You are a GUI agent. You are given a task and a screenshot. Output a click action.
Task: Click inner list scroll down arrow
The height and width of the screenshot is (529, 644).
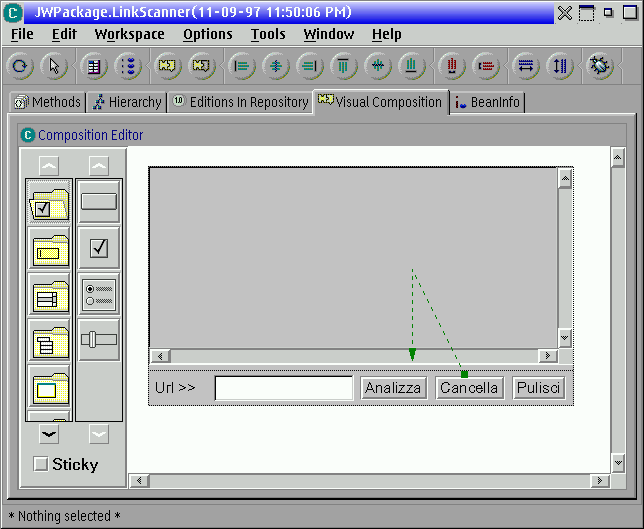coord(565,338)
